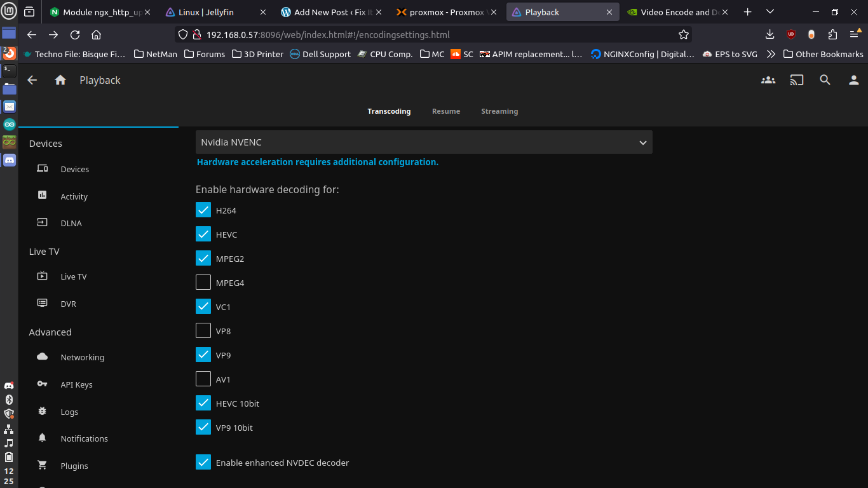Switch to the Add New Post browser tab
Screen dimensions: 868x488
click(331, 12)
